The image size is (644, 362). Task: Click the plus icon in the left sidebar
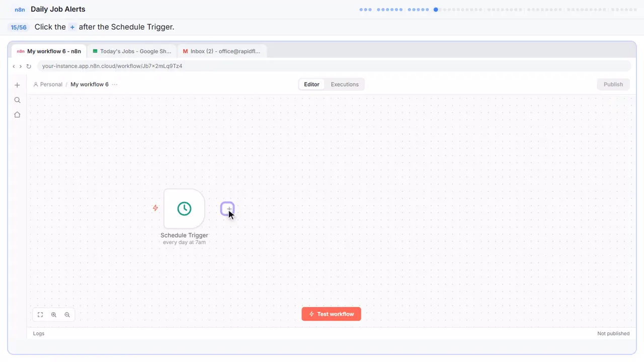(x=17, y=85)
